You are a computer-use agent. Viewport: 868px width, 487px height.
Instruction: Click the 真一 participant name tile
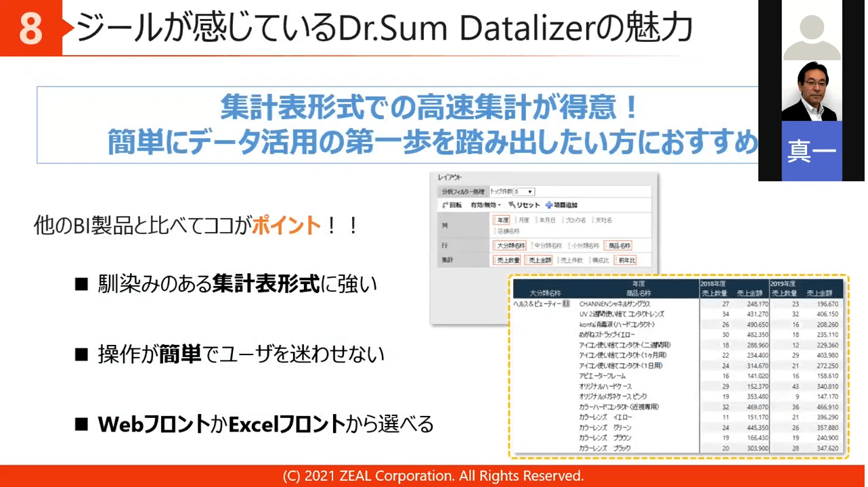(x=811, y=151)
